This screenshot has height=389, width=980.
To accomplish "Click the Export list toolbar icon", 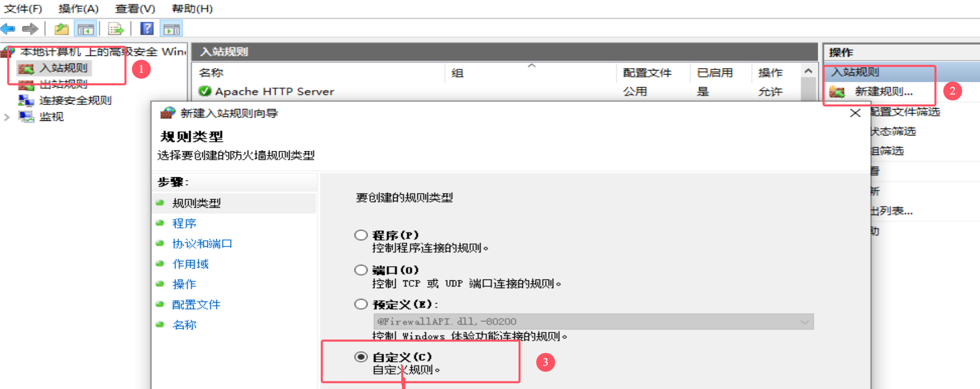I will pos(116,29).
